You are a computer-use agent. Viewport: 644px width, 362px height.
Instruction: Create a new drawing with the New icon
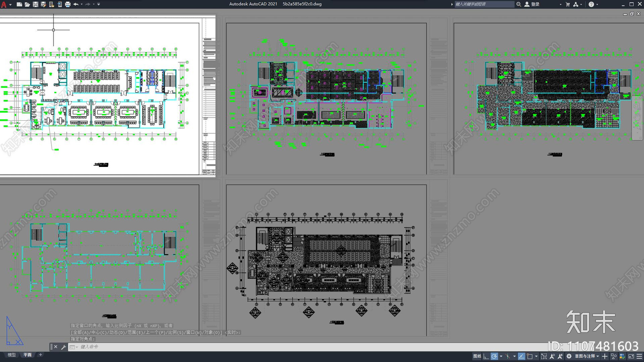(x=19, y=4)
